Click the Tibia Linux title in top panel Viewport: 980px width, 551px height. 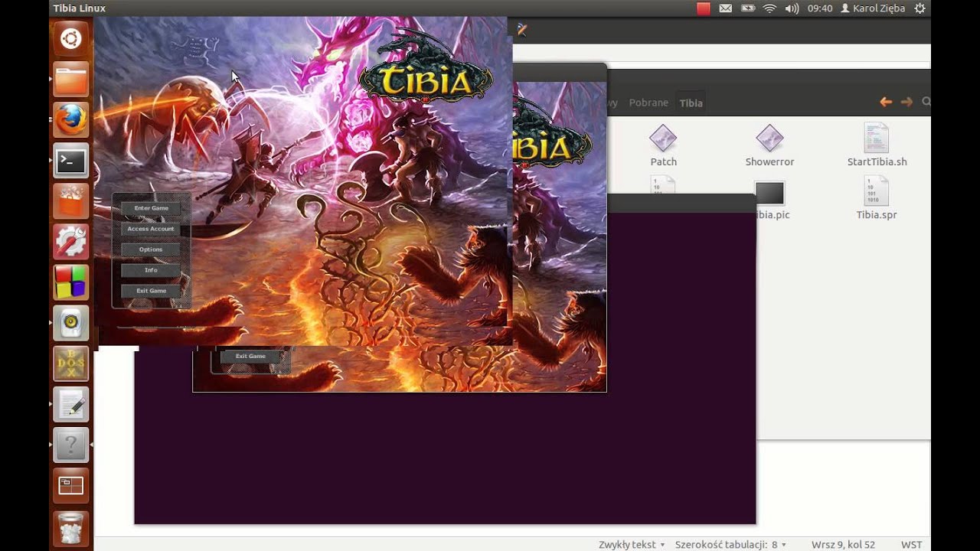(79, 8)
